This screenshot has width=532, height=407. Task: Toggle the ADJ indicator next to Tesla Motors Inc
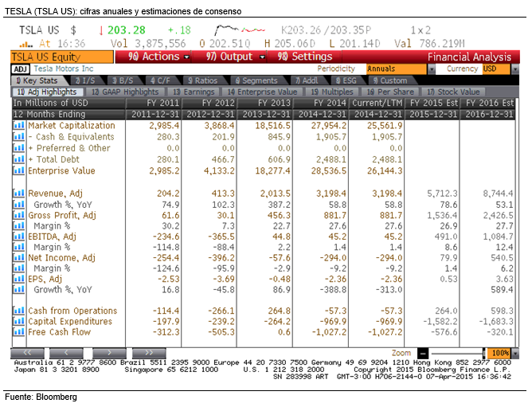[21, 69]
